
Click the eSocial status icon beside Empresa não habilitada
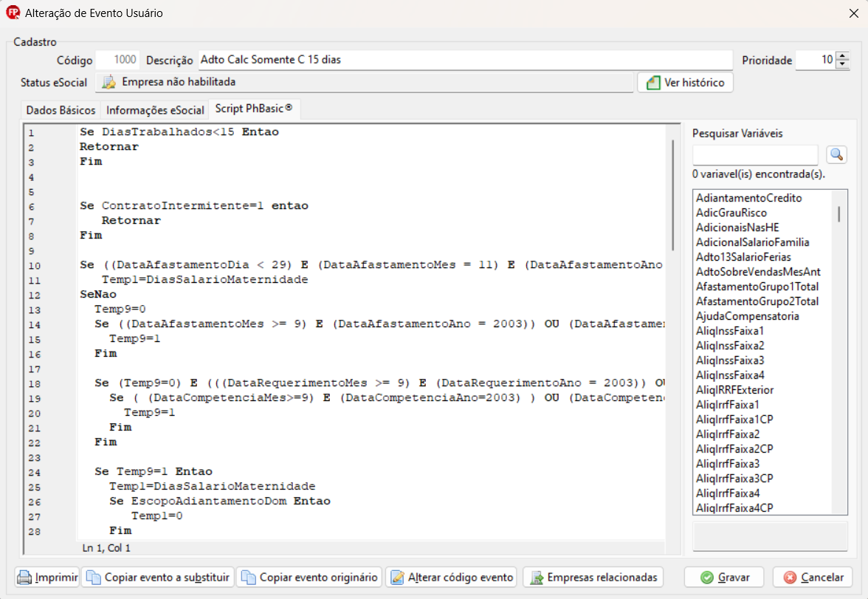[x=109, y=82]
